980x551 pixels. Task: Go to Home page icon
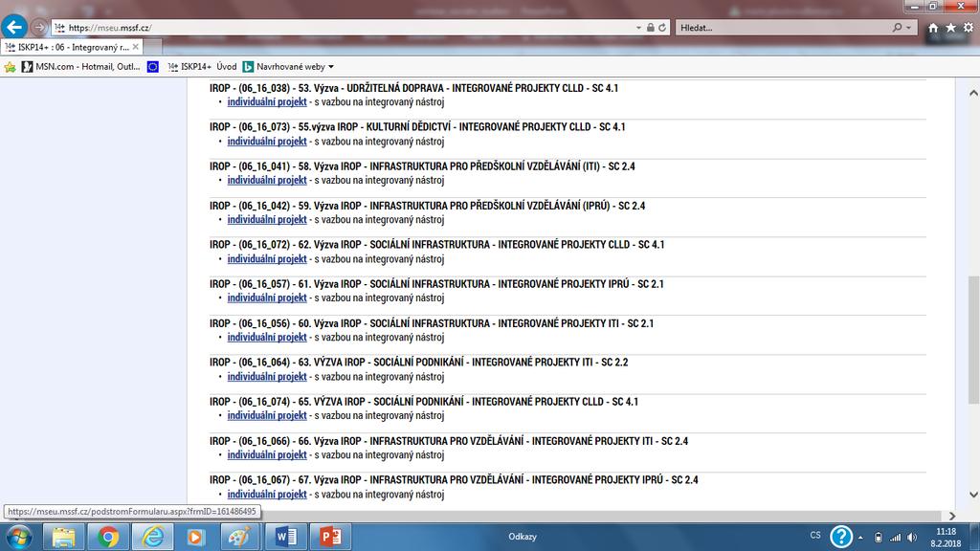click(933, 28)
